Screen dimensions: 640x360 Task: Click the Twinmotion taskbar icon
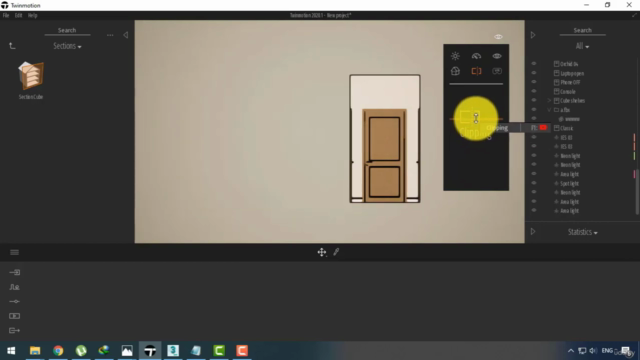pyautogui.click(x=150, y=351)
